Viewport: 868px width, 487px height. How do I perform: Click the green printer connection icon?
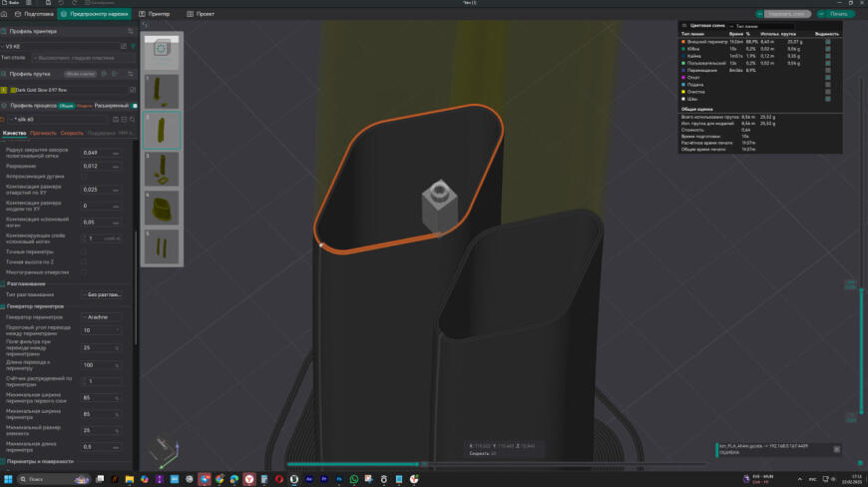(x=133, y=46)
